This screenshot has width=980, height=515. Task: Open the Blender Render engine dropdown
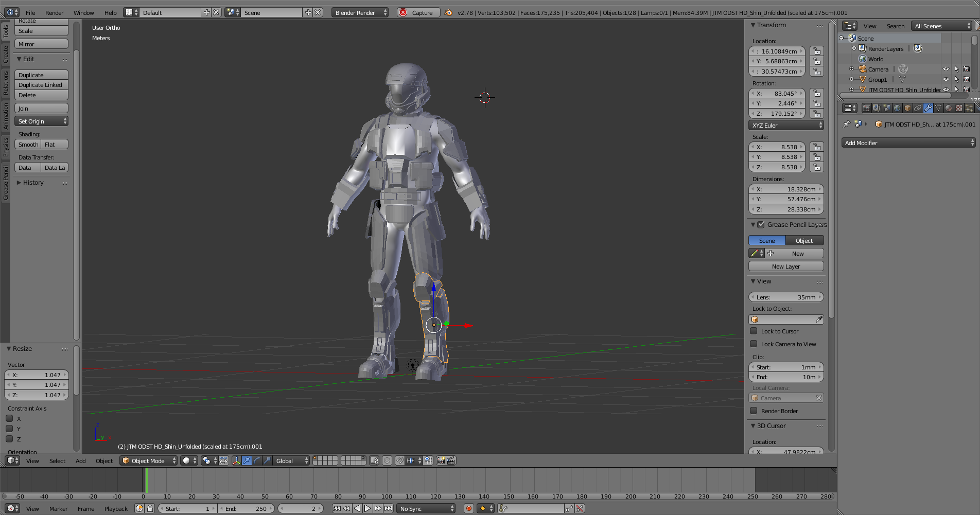pyautogui.click(x=360, y=12)
